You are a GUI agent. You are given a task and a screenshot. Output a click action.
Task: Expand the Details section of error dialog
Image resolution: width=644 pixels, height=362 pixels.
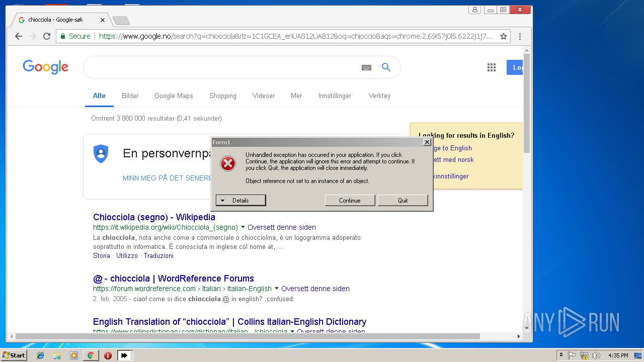(240, 201)
